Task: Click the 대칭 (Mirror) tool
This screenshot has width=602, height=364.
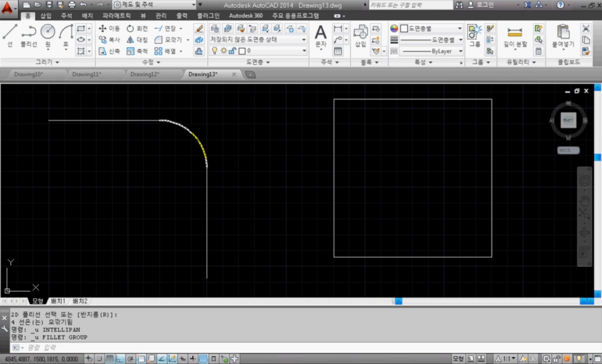Action: [137, 39]
